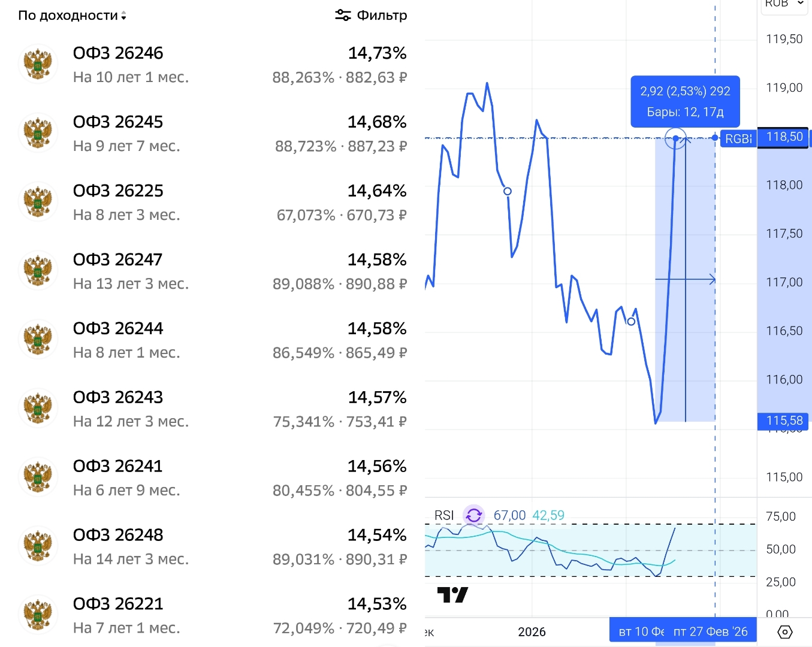Click the purple RSI refresh icon
The height and width of the screenshot is (647, 812).
474,515
